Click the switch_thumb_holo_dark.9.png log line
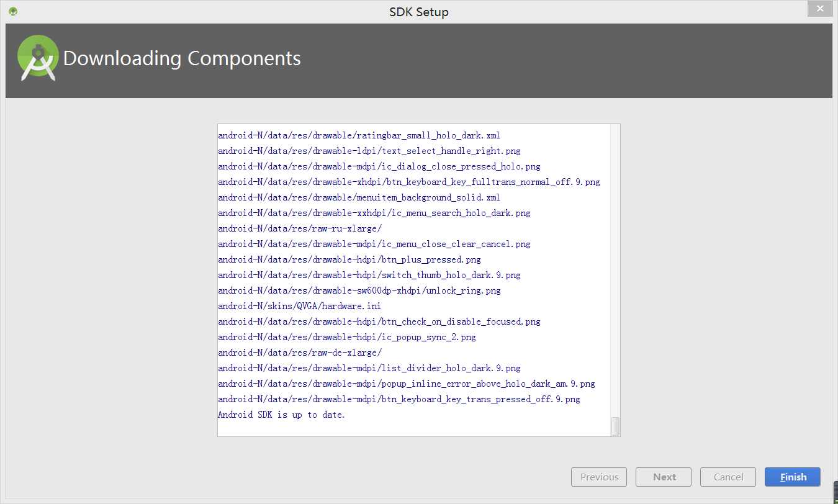 click(x=369, y=275)
